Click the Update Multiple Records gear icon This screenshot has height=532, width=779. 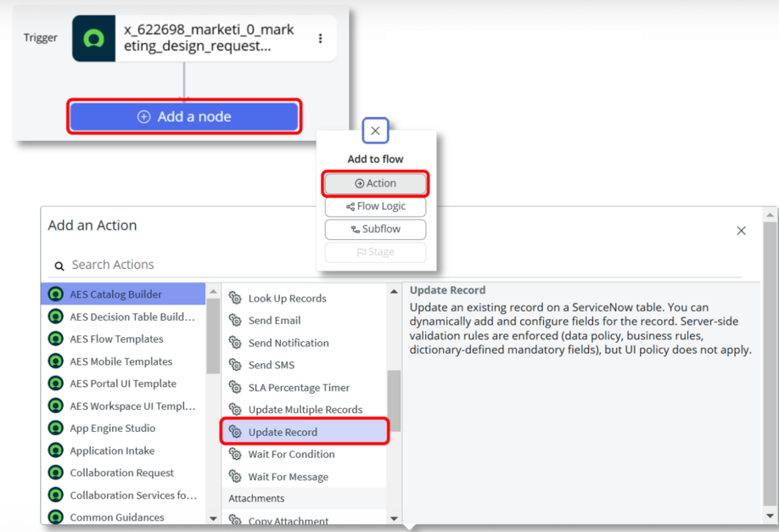pyautogui.click(x=235, y=410)
